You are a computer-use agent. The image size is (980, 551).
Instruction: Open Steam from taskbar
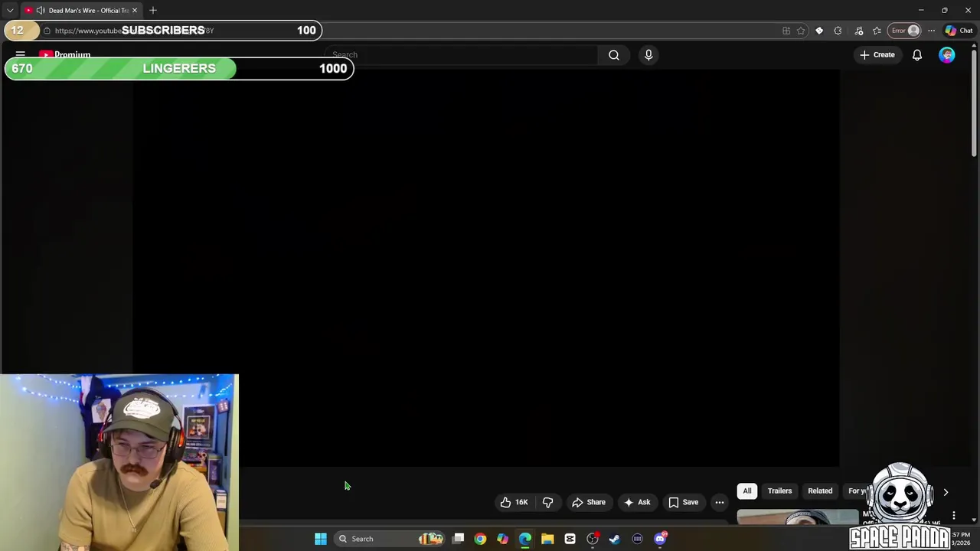click(615, 539)
